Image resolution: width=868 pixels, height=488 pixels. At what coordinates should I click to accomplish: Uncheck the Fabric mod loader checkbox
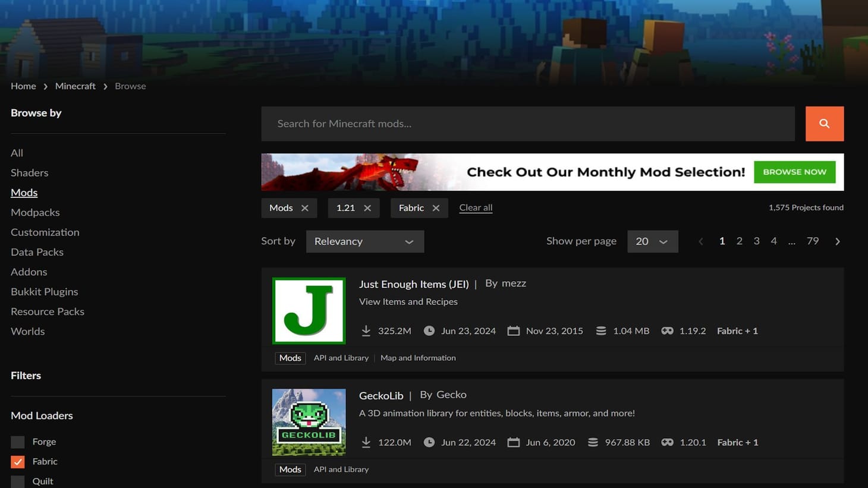tap(17, 461)
